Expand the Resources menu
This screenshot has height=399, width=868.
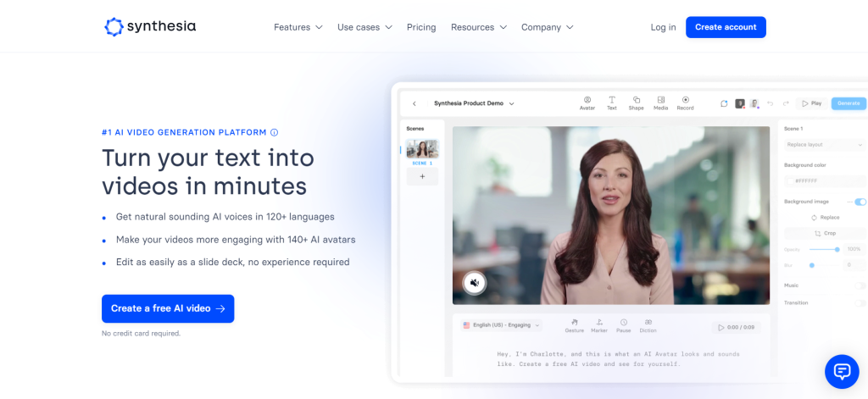[x=479, y=27]
